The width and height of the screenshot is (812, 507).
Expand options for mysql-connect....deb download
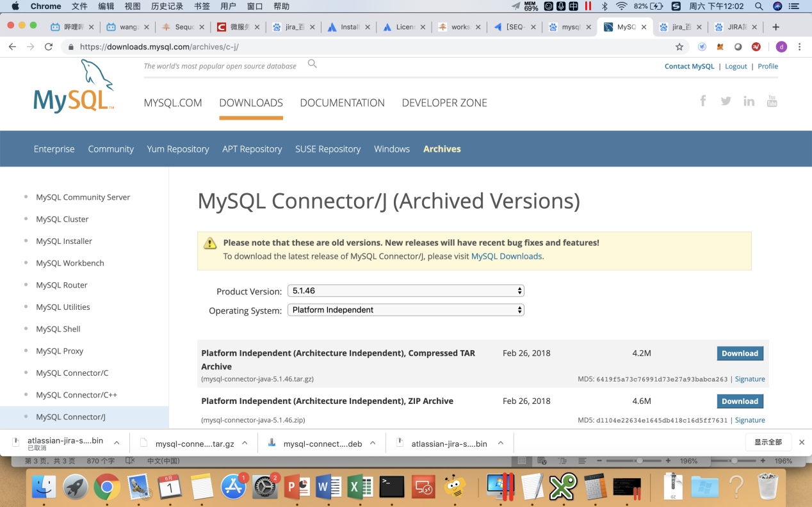tap(373, 443)
